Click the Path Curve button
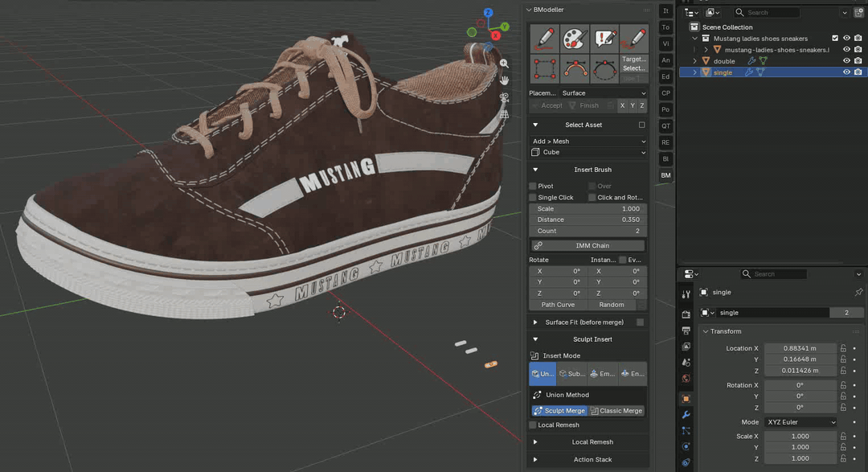This screenshot has width=868, height=472. pos(558,305)
